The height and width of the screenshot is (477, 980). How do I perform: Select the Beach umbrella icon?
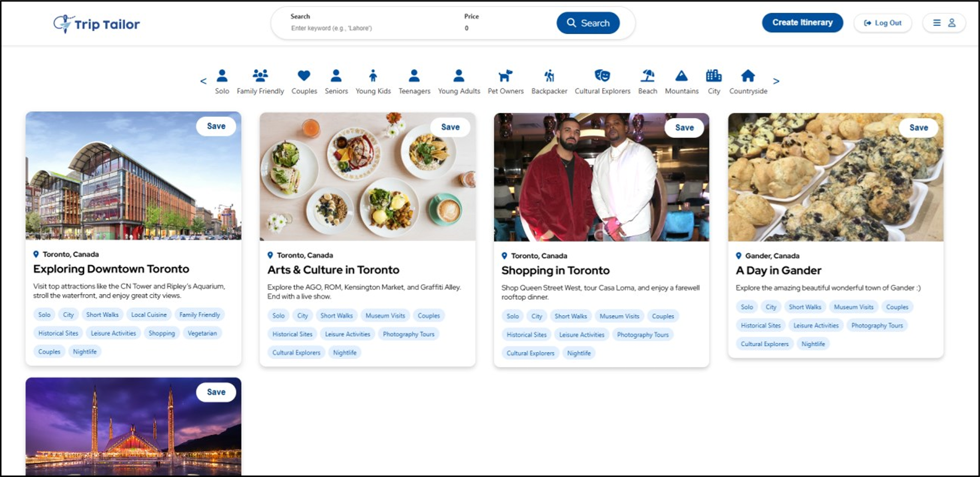coord(648,76)
